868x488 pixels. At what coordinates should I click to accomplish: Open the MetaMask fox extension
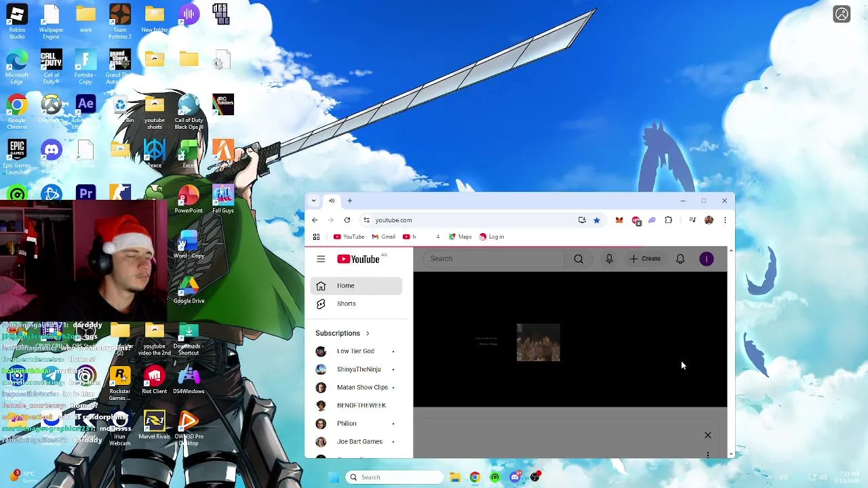coord(619,220)
